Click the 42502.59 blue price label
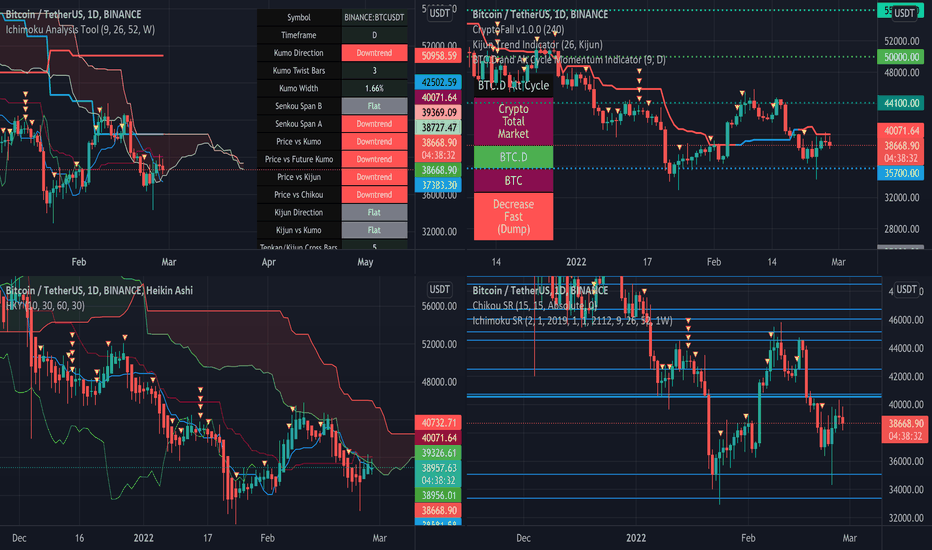The width and height of the screenshot is (932, 550). (x=438, y=82)
